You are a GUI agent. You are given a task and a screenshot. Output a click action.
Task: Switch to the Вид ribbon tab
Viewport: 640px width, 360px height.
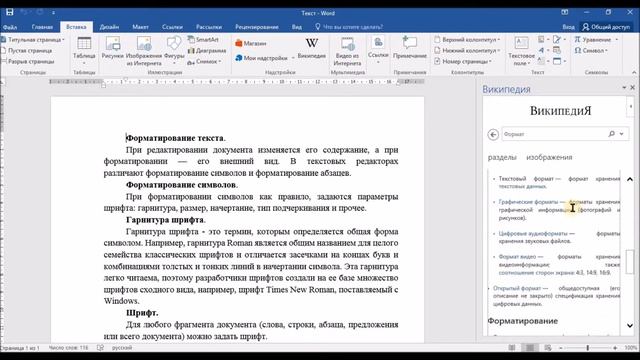point(297,27)
